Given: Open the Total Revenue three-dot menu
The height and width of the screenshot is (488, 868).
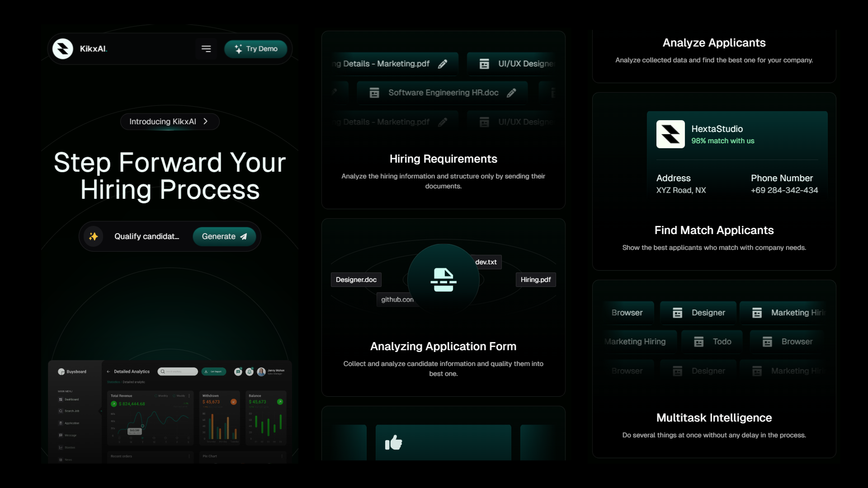Looking at the screenshot, I should click(189, 396).
